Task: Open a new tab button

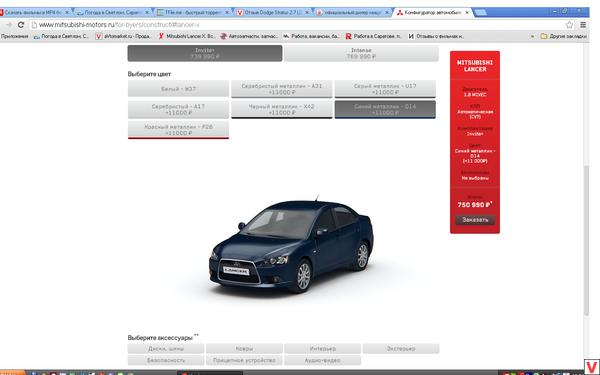Action: point(481,13)
